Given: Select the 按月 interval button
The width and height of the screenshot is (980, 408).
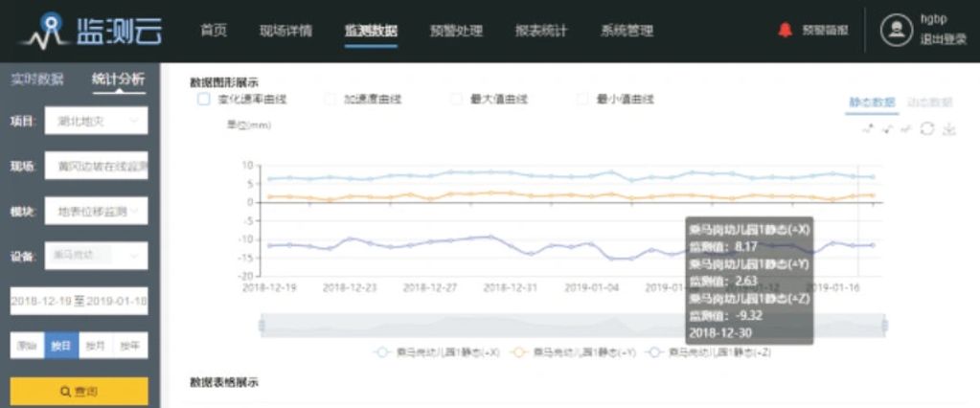Looking at the screenshot, I should point(96,346).
